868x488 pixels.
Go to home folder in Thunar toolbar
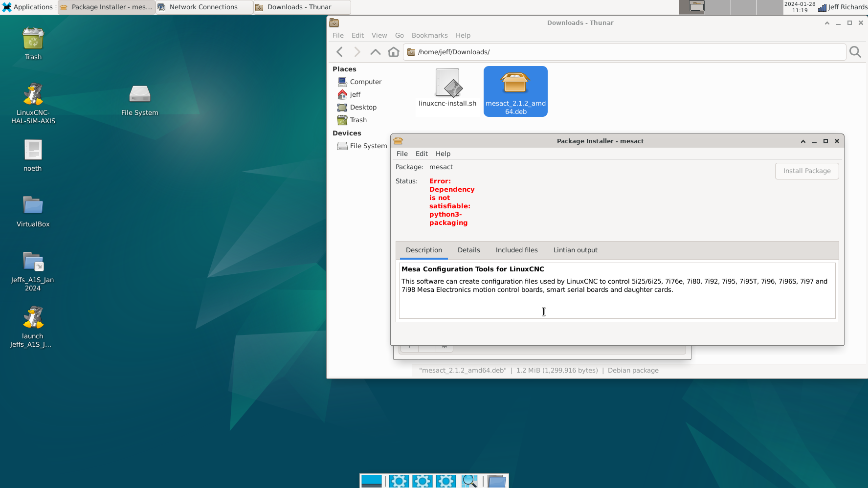click(394, 52)
